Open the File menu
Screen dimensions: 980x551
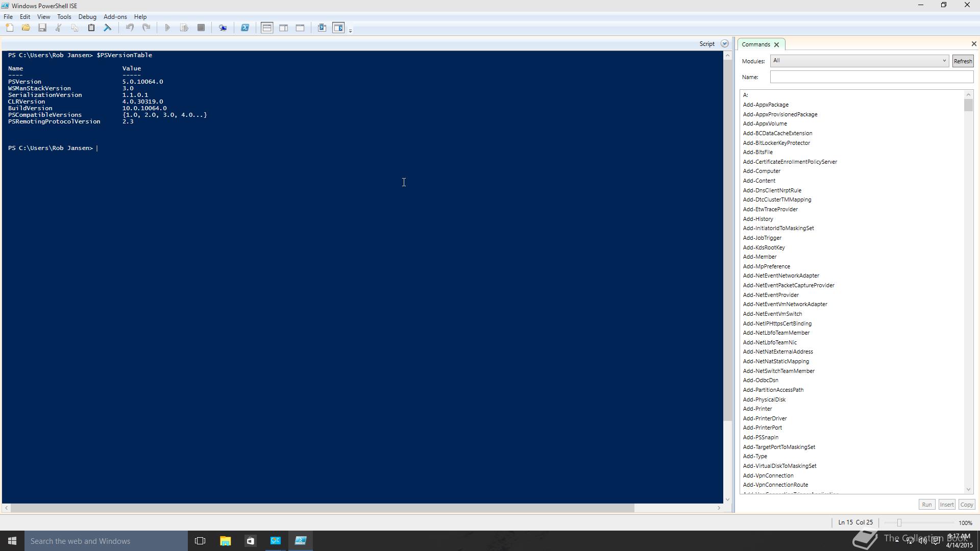[8, 17]
